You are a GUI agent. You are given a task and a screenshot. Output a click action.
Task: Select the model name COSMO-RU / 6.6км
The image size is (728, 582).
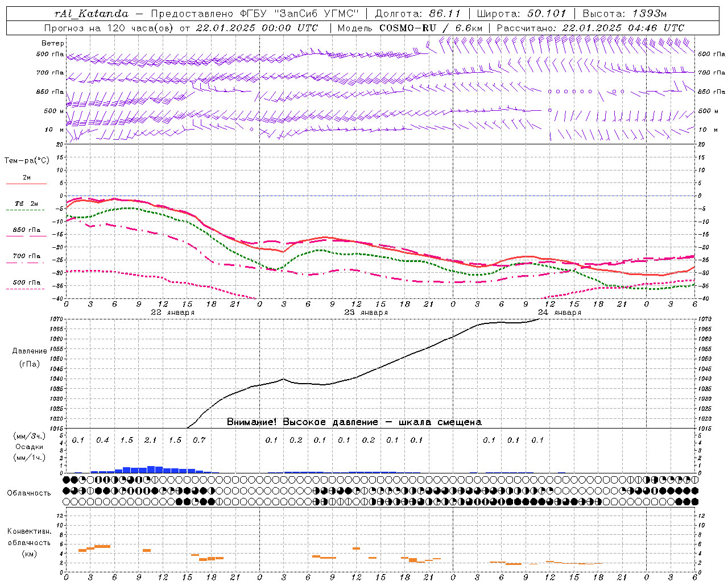coord(431,28)
